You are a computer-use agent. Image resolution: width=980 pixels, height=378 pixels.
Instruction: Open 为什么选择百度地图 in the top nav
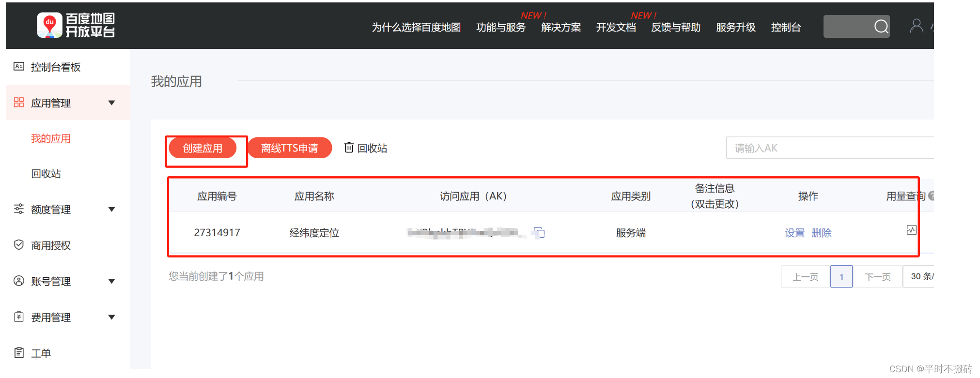pyautogui.click(x=416, y=27)
